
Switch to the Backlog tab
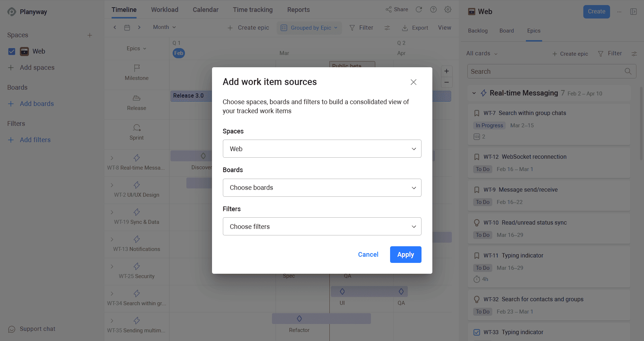478,31
